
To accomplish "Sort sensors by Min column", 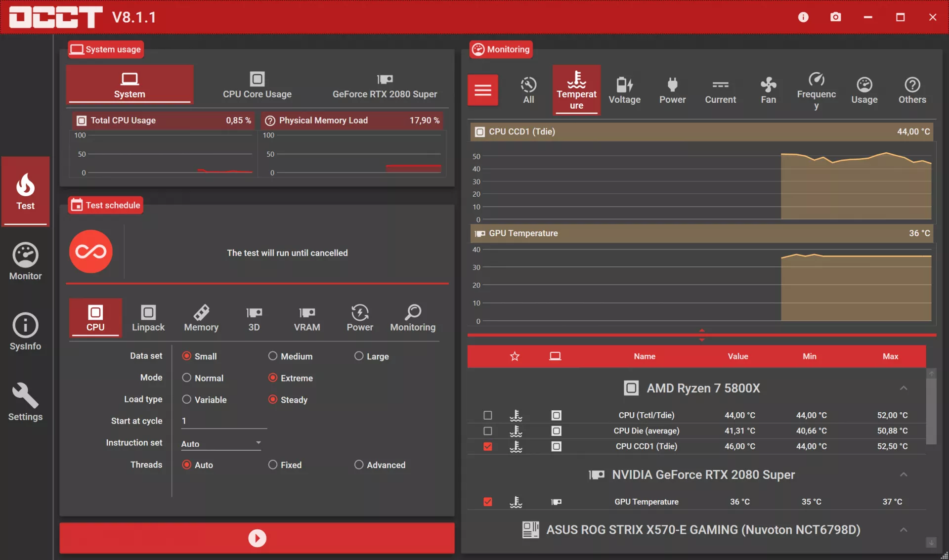I will click(809, 356).
